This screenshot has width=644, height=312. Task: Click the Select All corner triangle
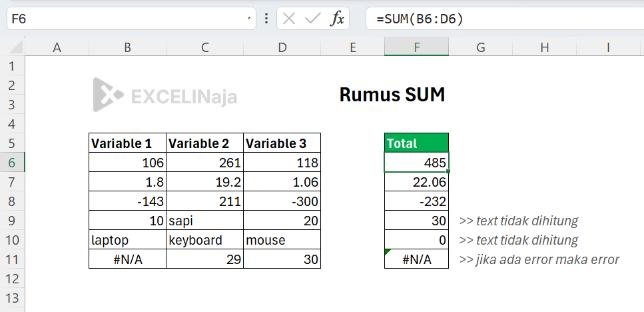[15, 47]
